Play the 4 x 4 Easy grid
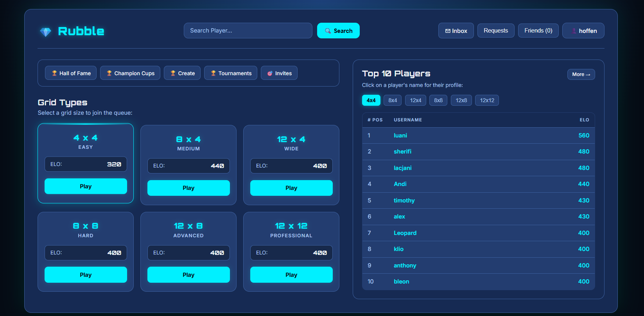 tap(86, 186)
